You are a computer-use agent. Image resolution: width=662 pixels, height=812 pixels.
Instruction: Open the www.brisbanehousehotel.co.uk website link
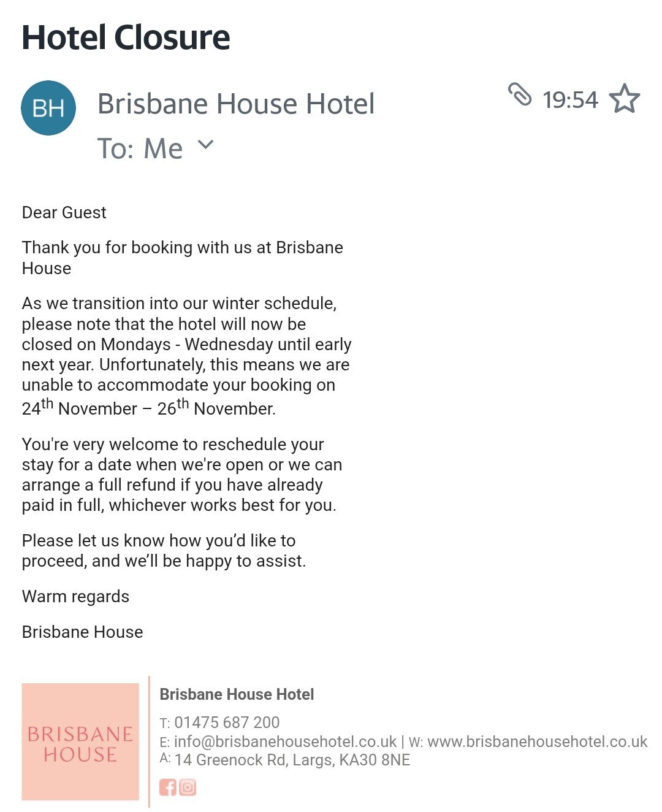coord(537,741)
